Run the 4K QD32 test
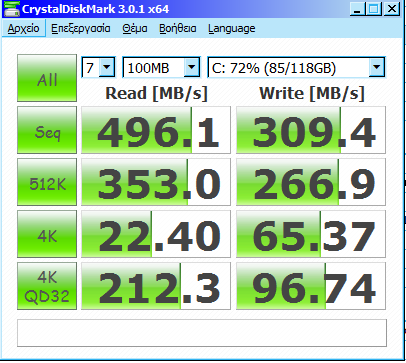Screen dimensions: 406x363 47,286
